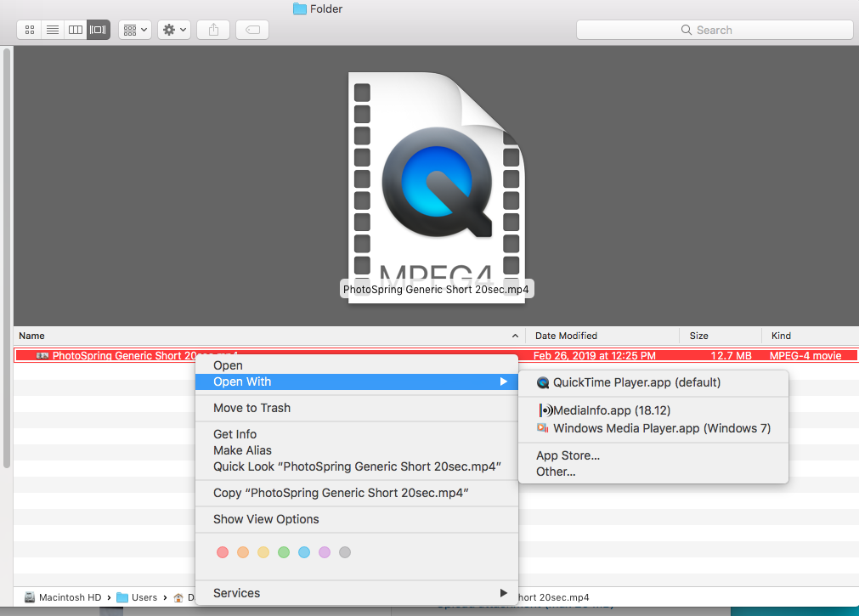Click the MPEG-4 movie kind cell
Viewport: 859px width, 616px height.
805,356
